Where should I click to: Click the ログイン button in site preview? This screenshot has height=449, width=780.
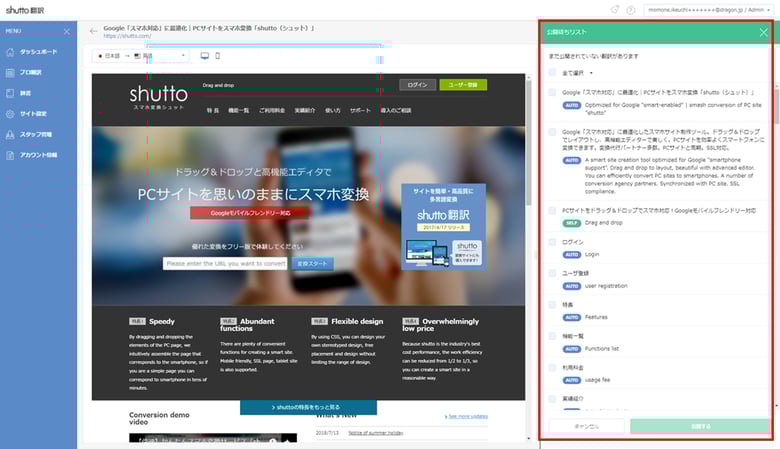(x=417, y=85)
